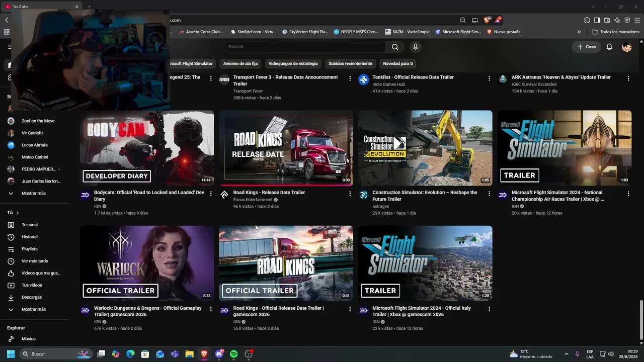Play the Bodycam Developer Diary thumbnail
The height and width of the screenshot is (362, 644).
tap(147, 148)
